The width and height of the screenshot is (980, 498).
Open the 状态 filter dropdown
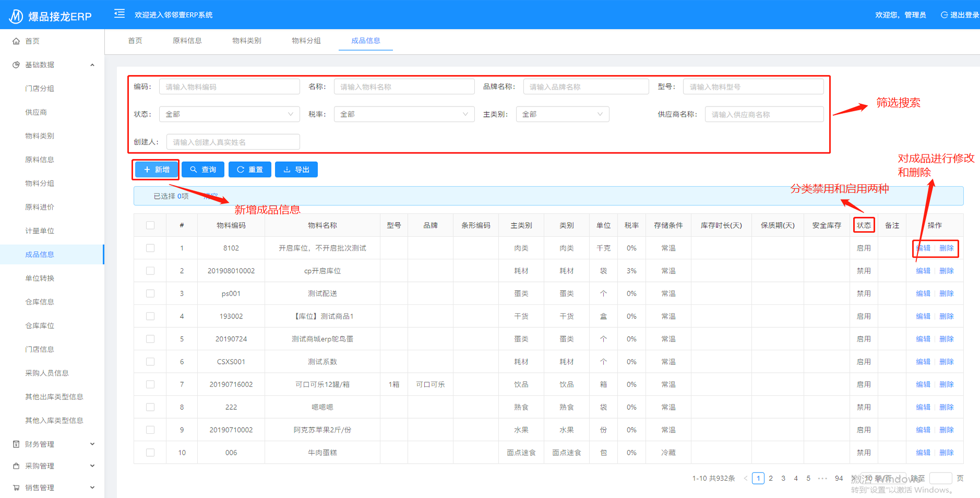pos(229,114)
